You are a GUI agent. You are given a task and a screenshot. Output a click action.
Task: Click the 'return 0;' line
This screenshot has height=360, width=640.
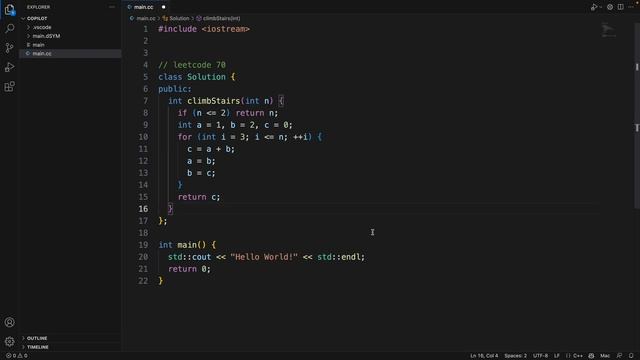189,269
